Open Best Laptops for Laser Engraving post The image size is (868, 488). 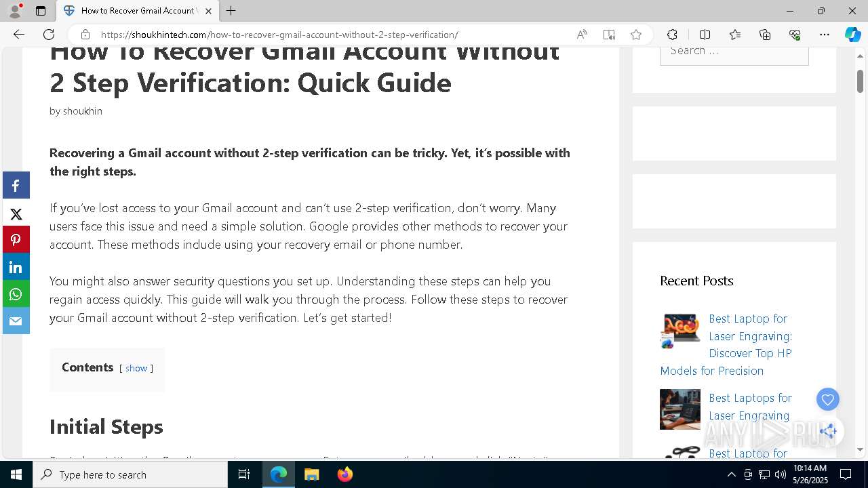coord(750,407)
